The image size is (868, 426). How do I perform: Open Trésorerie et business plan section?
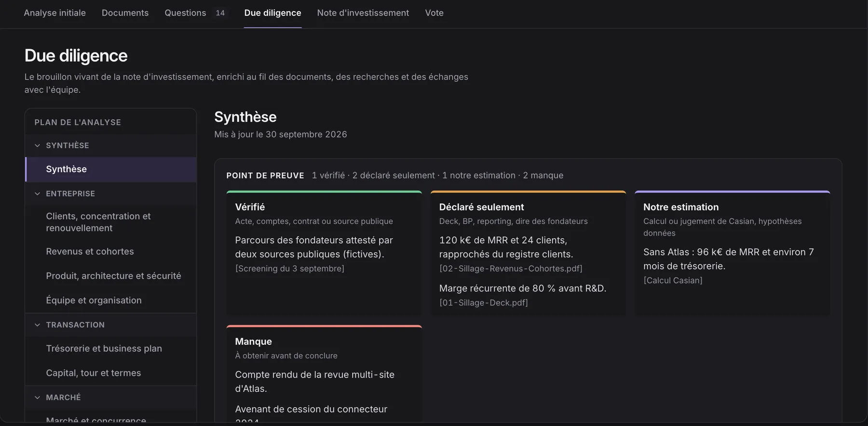coord(111,348)
